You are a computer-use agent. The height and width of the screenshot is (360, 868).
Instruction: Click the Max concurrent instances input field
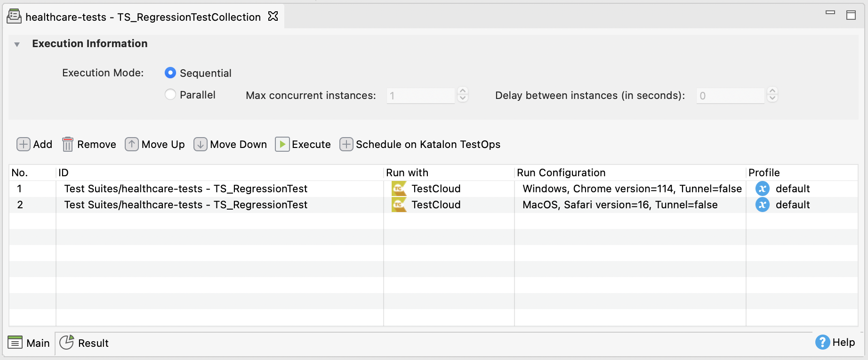[420, 96]
